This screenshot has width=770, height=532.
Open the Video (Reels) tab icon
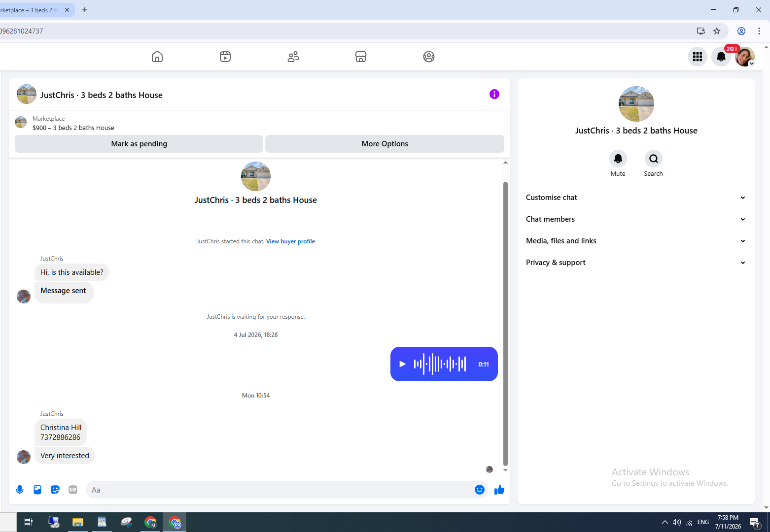click(225, 57)
